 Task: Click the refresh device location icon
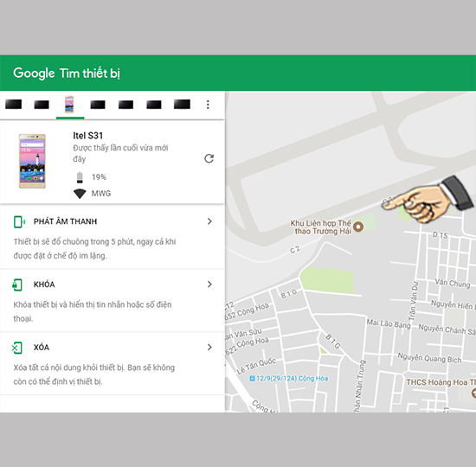[x=209, y=158]
